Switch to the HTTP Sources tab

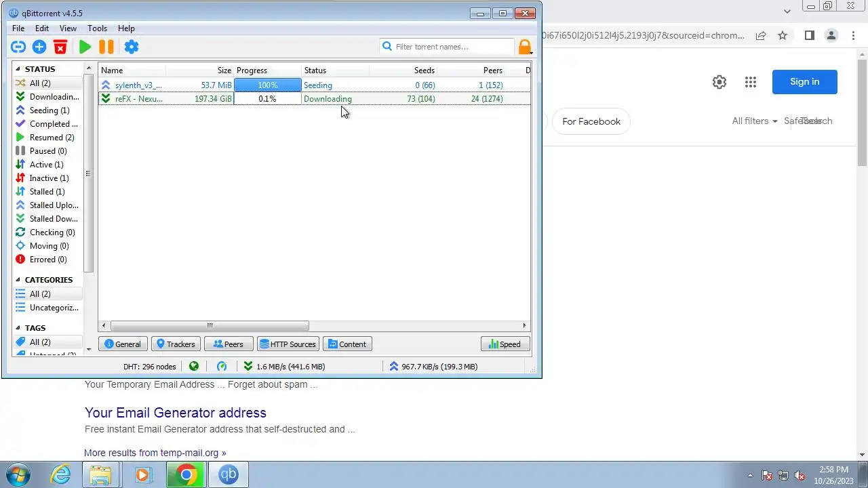(x=288, y=344)
